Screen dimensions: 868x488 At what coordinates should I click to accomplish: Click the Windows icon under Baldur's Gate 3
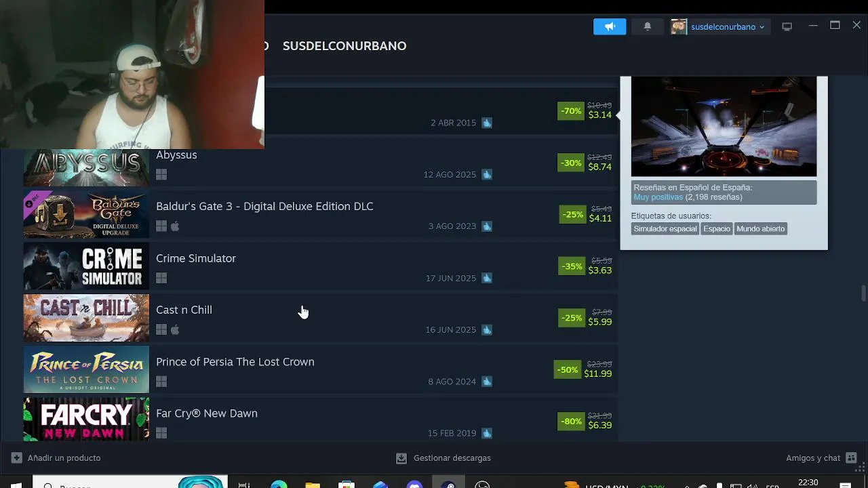(161, 226)
